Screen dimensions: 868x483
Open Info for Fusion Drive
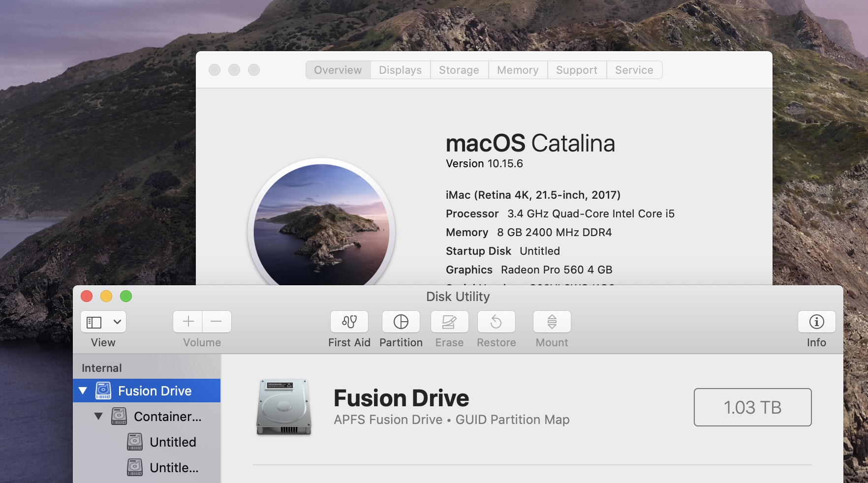[x=815, y=322]
